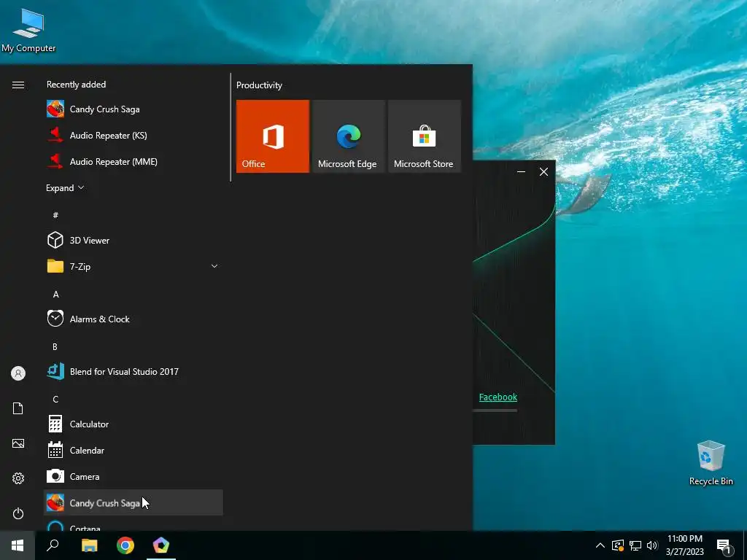Open the Camera app
Viewport: 747px width, 560px height.
click(133, 476)
